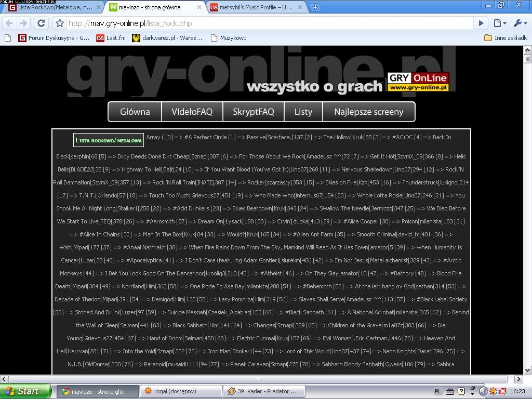Open the 'rogal (dostępny)' taskbar window
Screen dimensions: 532x399
[181, 391]
